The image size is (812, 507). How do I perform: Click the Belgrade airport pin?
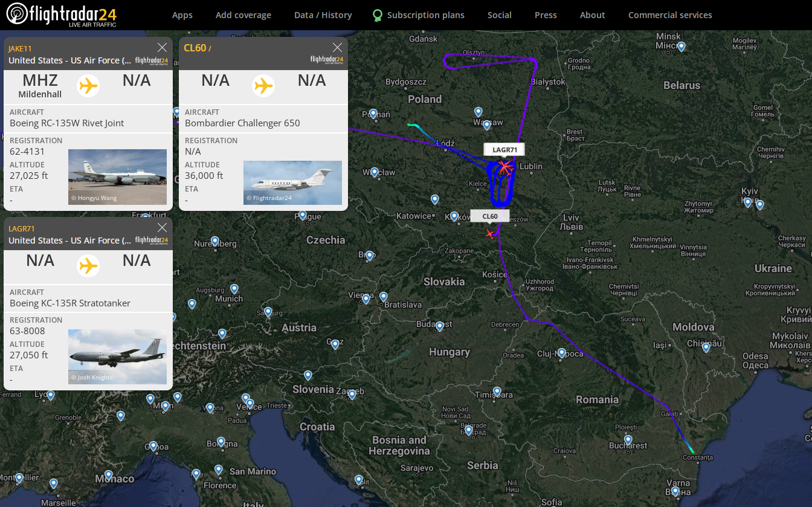point(468,430)
